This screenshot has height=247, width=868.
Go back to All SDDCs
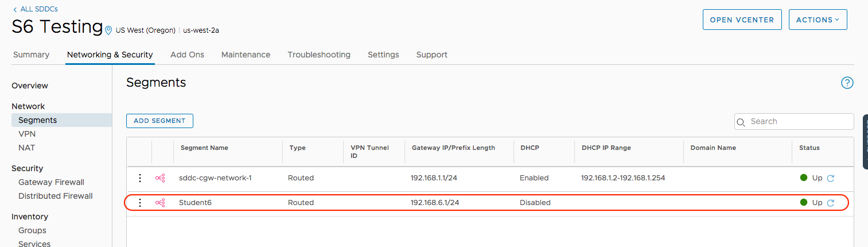(x=35, y=9)
